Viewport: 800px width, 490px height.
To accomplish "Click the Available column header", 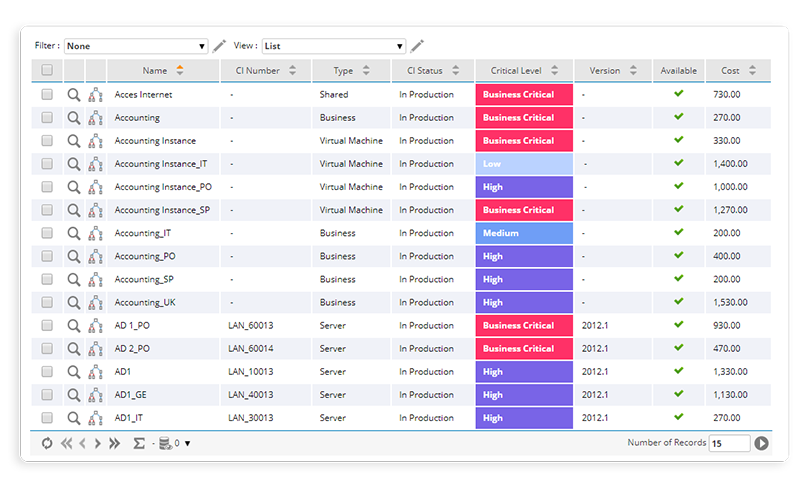I will pyautogui.click(x=679, y=70).
